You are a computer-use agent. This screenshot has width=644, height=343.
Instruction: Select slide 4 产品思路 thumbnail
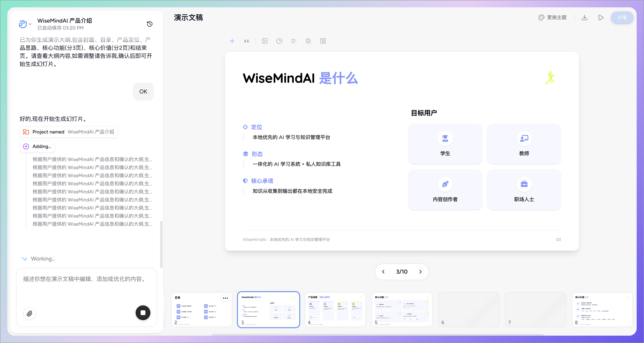(335, 310)
